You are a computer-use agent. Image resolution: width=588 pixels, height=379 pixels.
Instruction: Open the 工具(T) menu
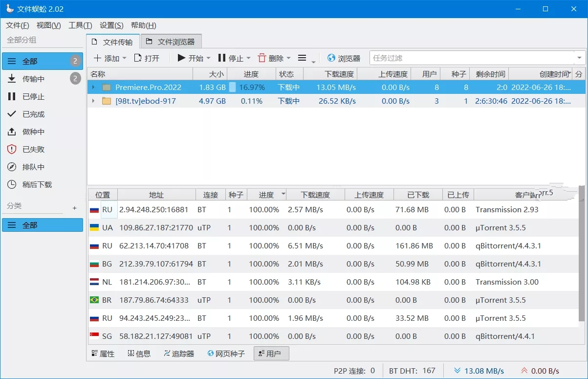click(x=80, y=25)
